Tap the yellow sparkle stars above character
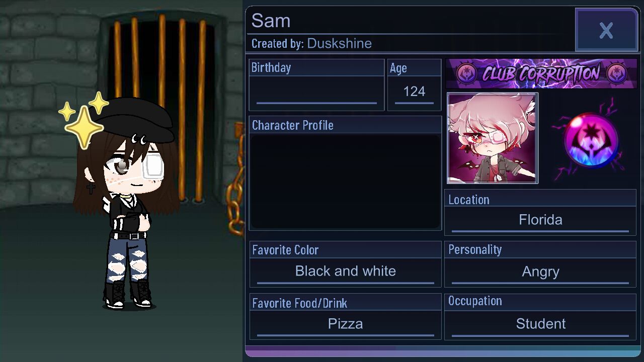This screenshot has height=362, width=644. point(84,120)
